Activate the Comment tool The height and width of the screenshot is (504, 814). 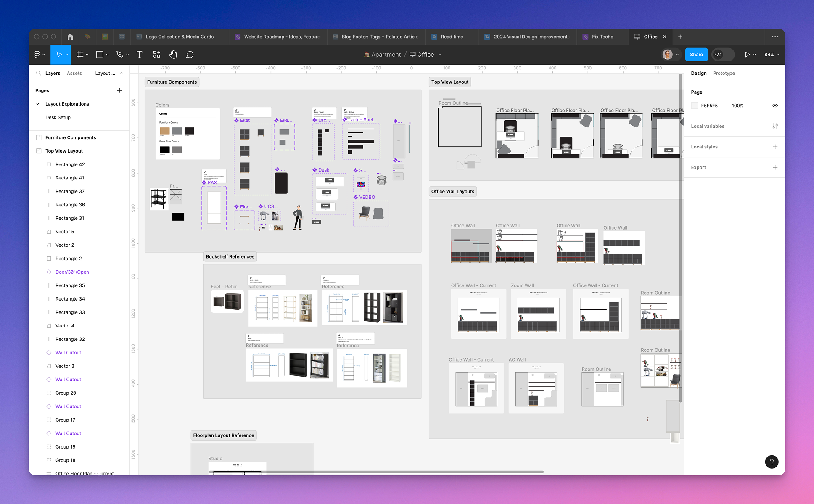[190, 54]
